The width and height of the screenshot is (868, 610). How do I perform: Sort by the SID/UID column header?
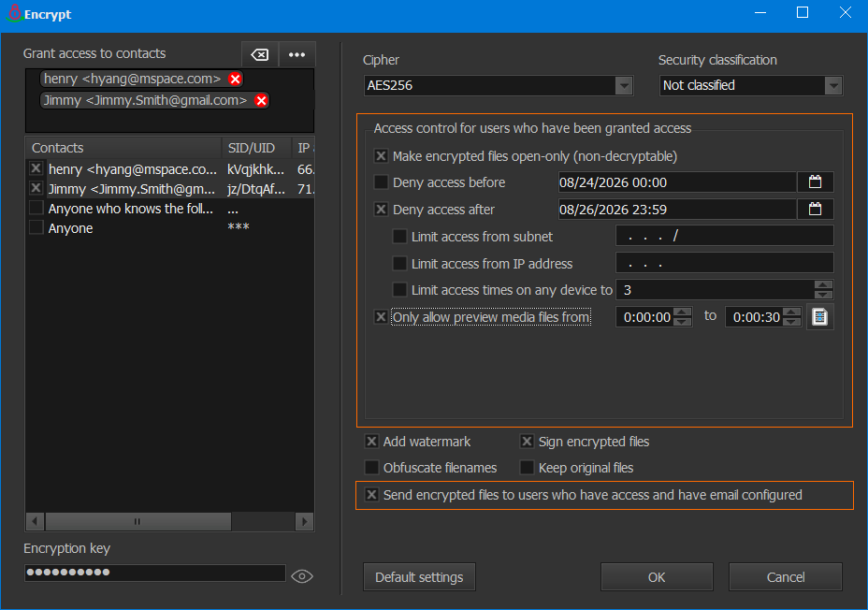click(256, 148)
